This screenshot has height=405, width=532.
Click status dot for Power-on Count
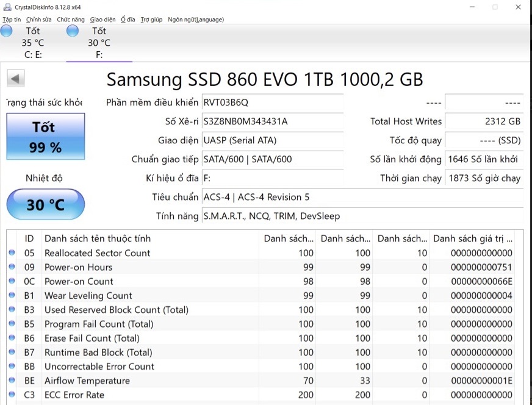tap(12, 281)
